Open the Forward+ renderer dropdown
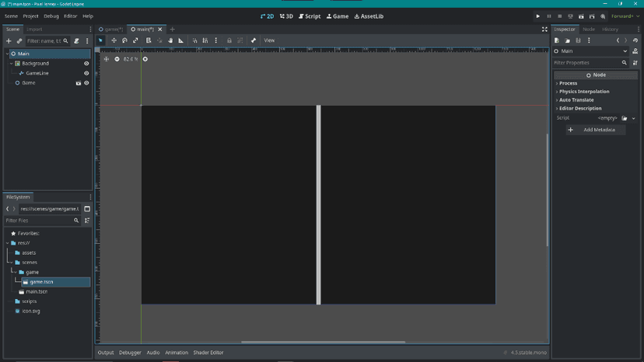644x362 pixels. point(625,16)
